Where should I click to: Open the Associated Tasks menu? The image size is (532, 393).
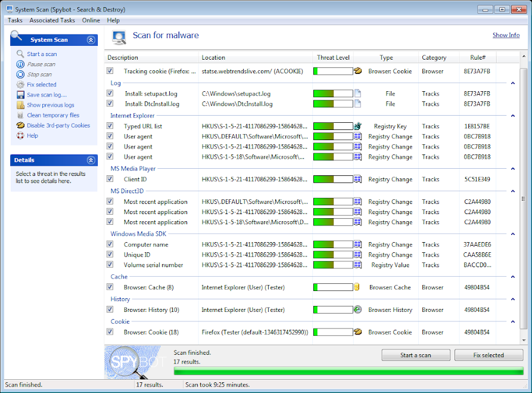(52, 20)
